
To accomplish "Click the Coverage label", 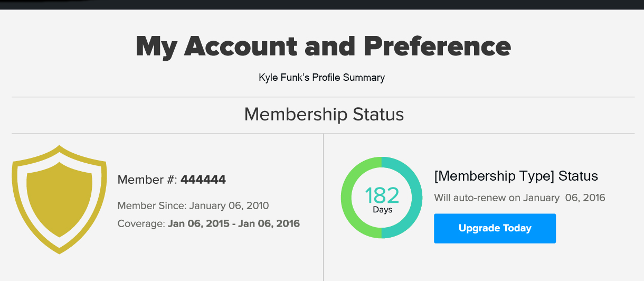I will click(141, 223).
